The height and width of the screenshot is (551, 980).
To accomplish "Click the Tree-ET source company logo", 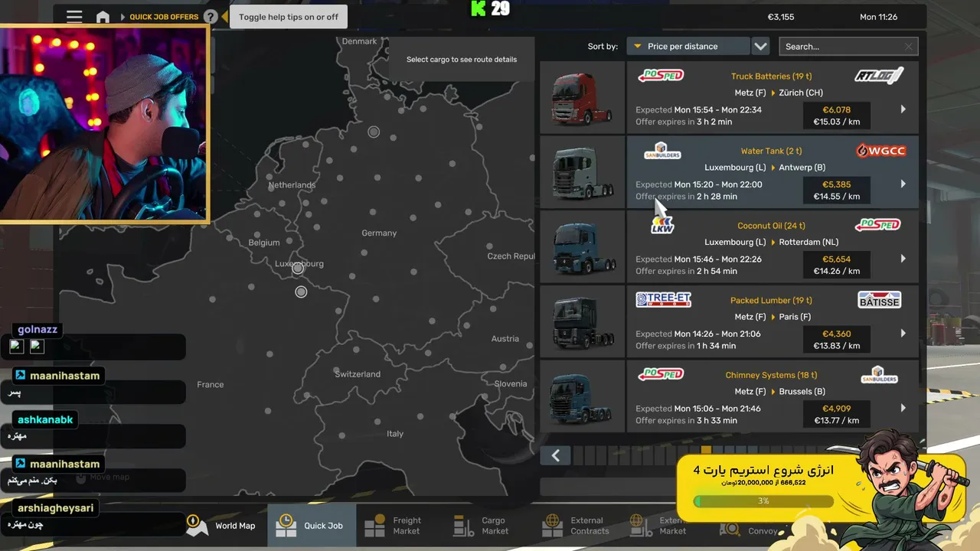I will coord(664,300).
